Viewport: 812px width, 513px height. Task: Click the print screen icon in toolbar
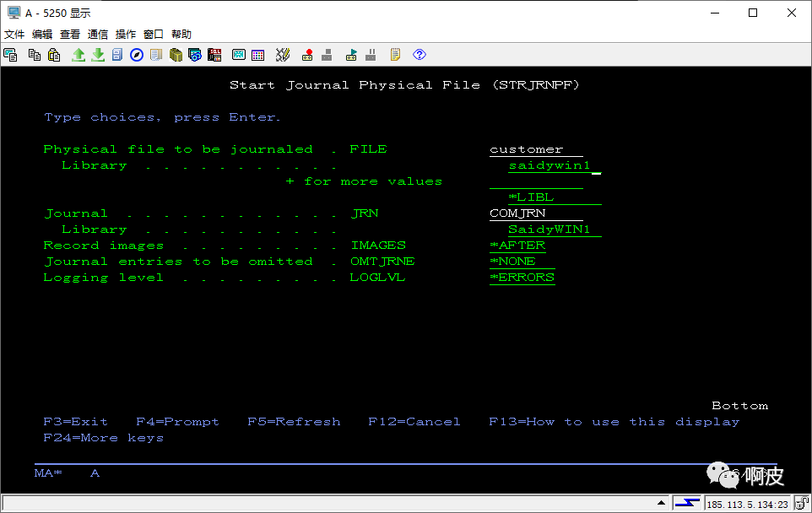(10, 55)
